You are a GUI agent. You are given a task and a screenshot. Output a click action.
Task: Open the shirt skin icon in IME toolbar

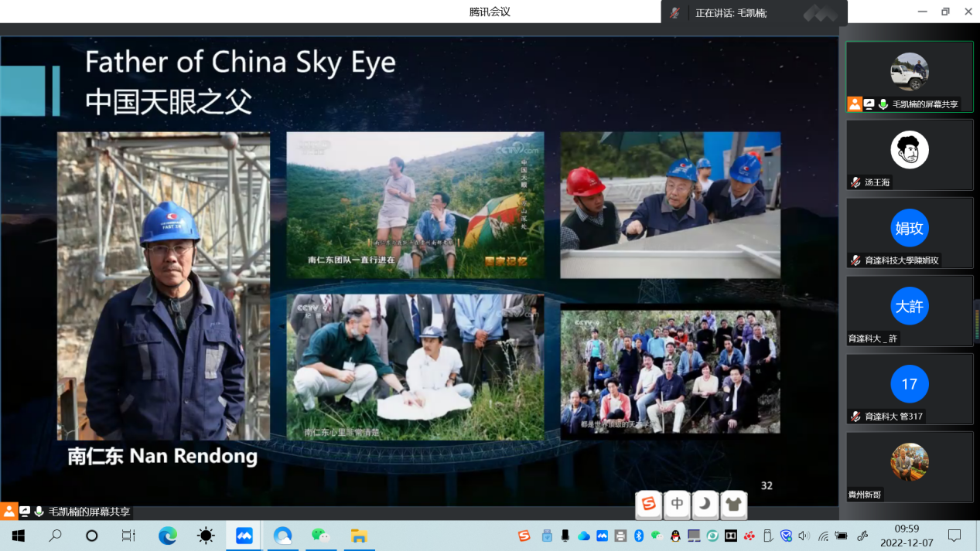733,505
